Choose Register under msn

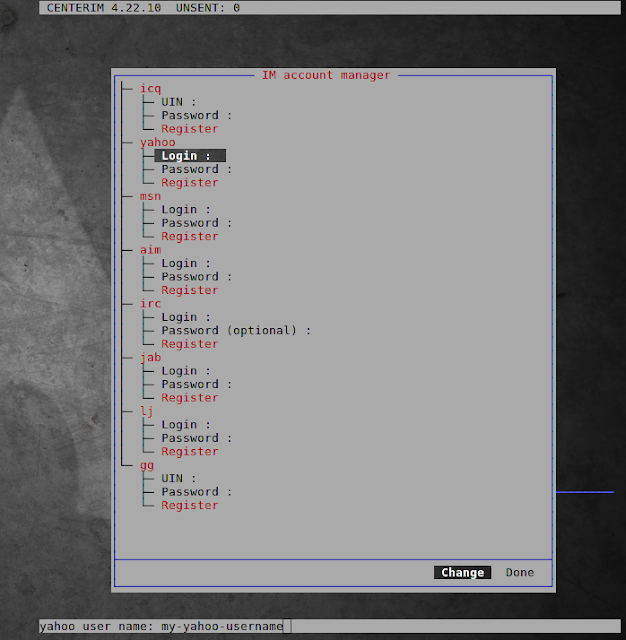[x=190, y=237]
